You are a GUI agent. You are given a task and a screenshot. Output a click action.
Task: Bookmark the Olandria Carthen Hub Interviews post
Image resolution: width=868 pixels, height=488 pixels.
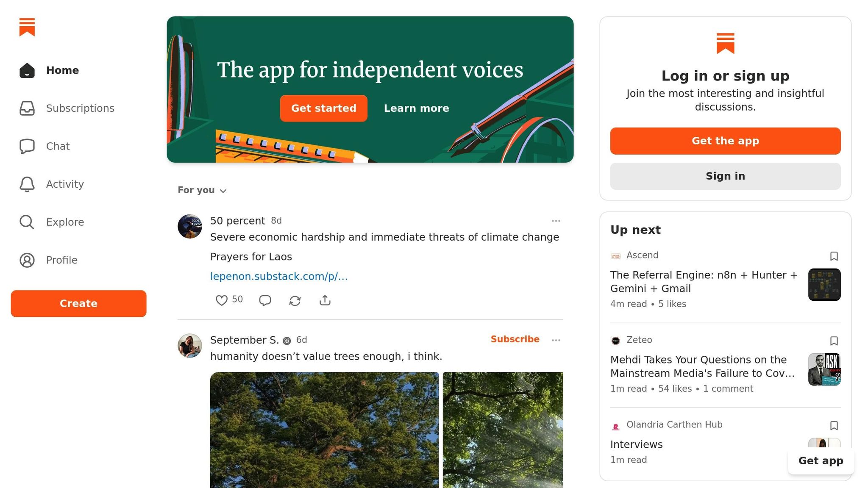[x=834, y=426]
